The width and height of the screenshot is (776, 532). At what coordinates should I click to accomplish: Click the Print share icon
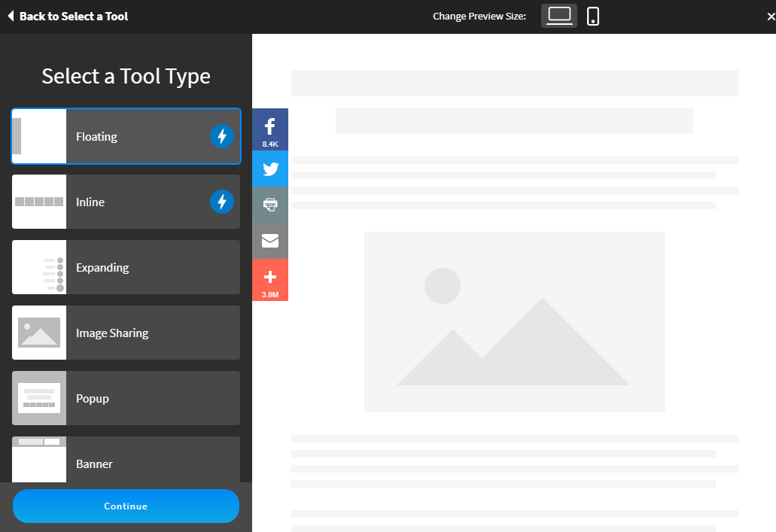(x=270, y=204)
